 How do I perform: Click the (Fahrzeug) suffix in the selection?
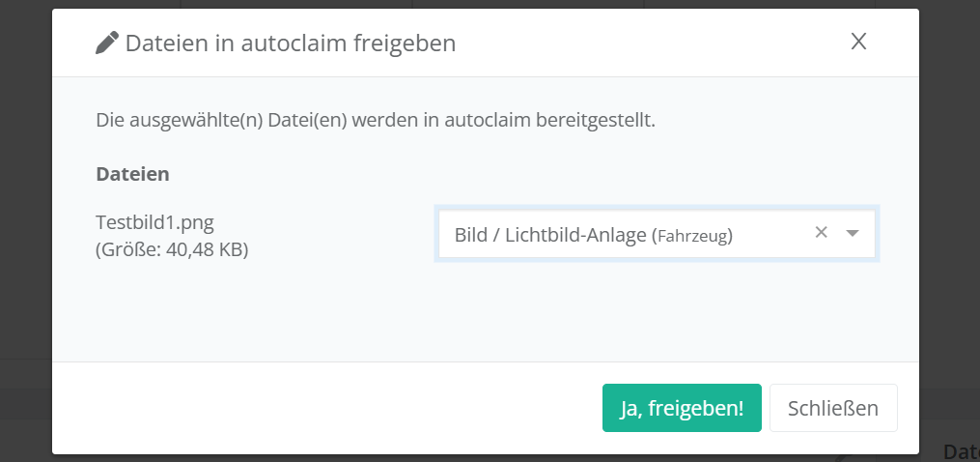pos(692,236)
